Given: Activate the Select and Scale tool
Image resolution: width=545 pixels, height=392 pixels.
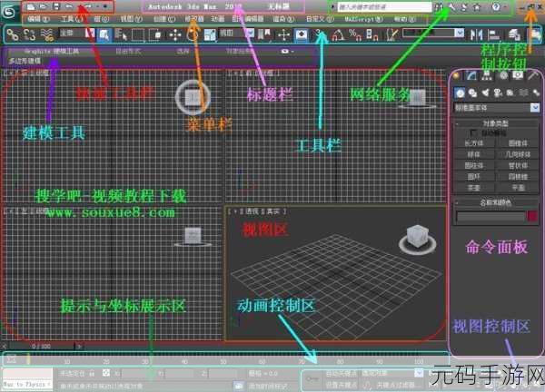Looking at the screenshot, I should tap(210, 34).
